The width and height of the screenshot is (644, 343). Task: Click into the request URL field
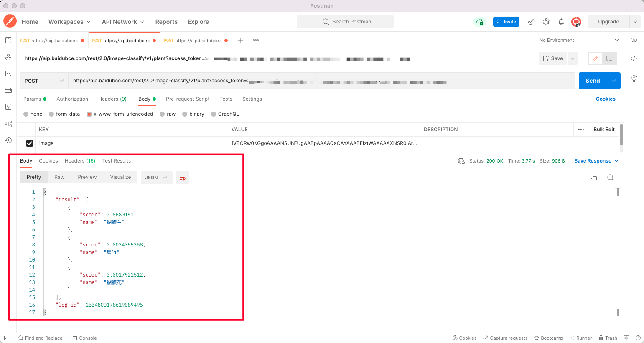pos(322,81)
